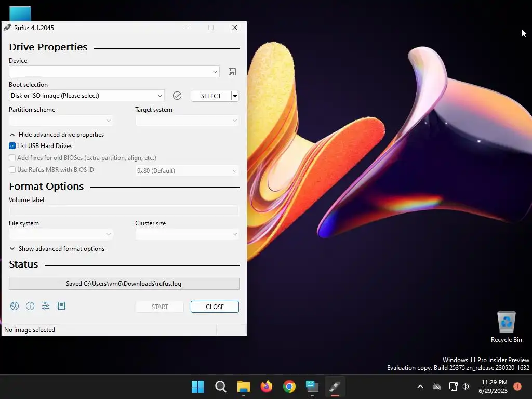Viewport: 532px width, 399px height.
Task: Open the taskbar monitor app icon
Action: click(x=312, y=387)
